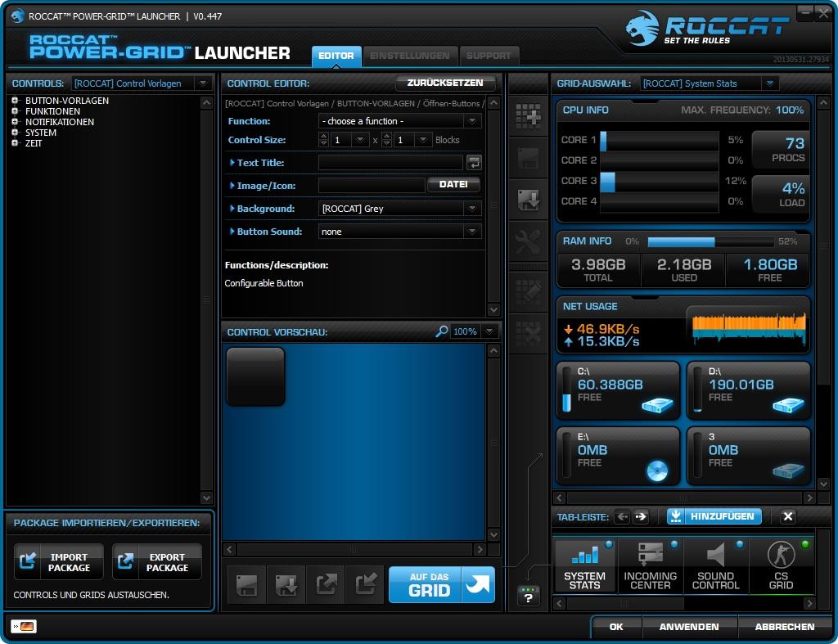Click the Zurücksetzen button
Image resolution: width=838 pixels, height=644 pixels.
pyautogui.click(x=445, y=83)
